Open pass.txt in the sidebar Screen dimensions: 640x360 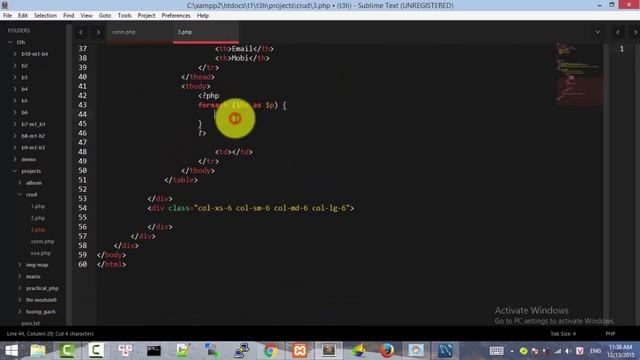[x=31, y=323]
